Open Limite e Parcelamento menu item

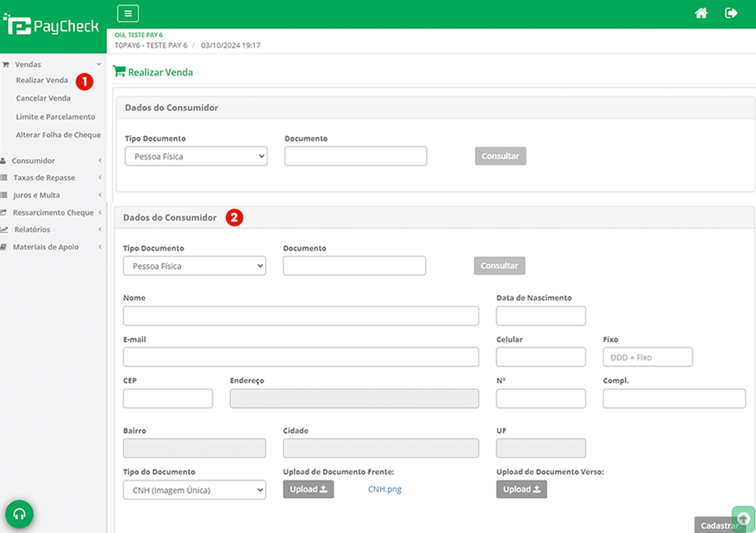pos(55,117)
